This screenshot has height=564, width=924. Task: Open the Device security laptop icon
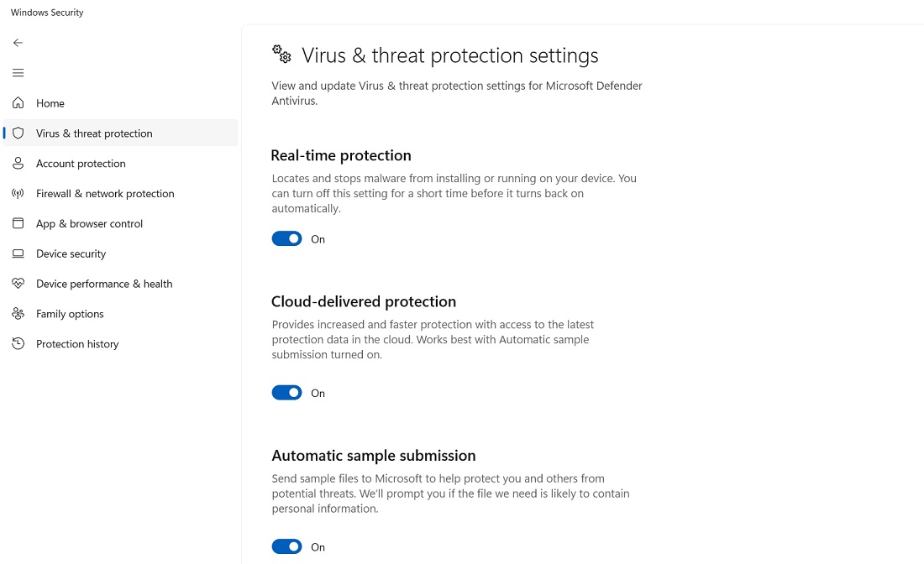click(18, 253)
